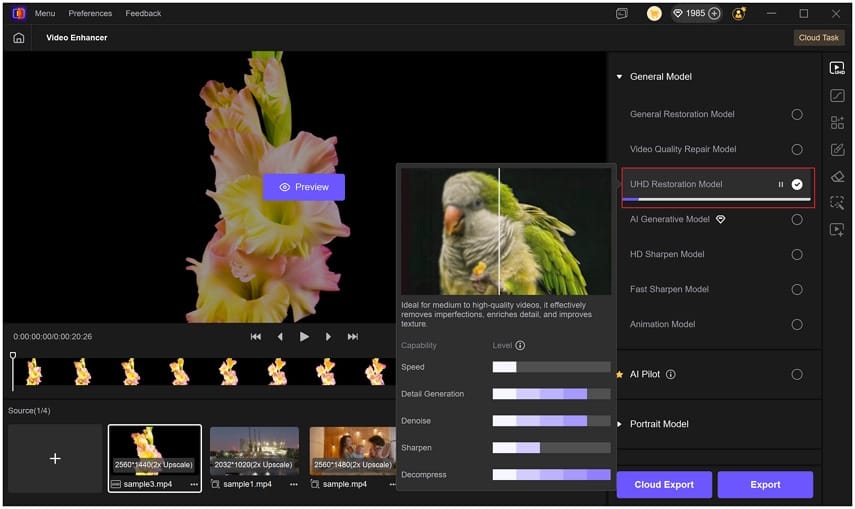Open the Preferences menu
The height and width of the screenshot is (509, 855).
tap(90, 14)
